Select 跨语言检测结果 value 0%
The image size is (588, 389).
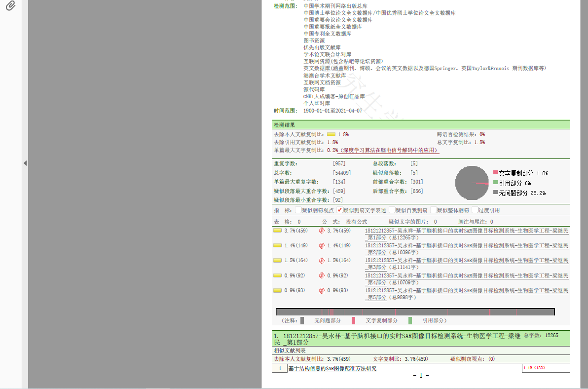click(x=482, y=134)
